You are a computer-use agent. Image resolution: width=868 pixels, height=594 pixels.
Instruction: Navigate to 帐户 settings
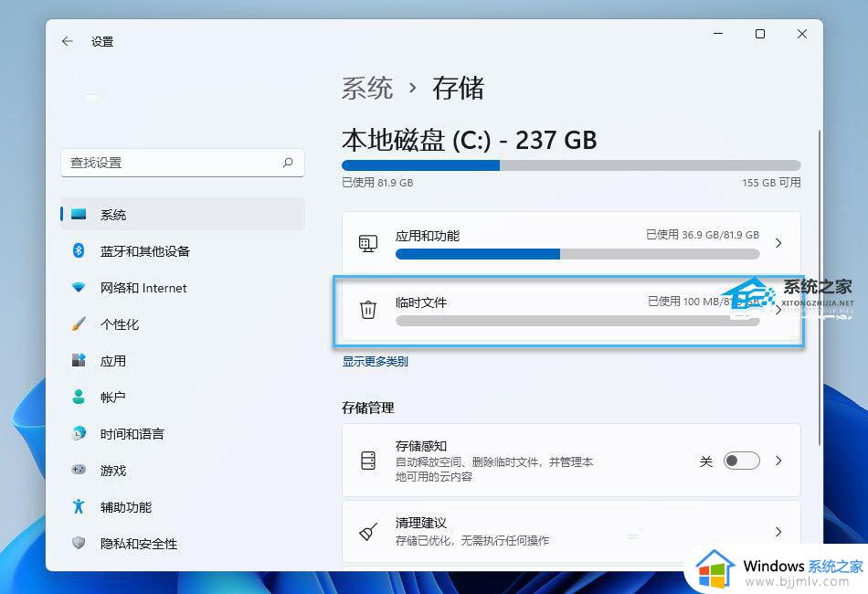tap(113, 398)
